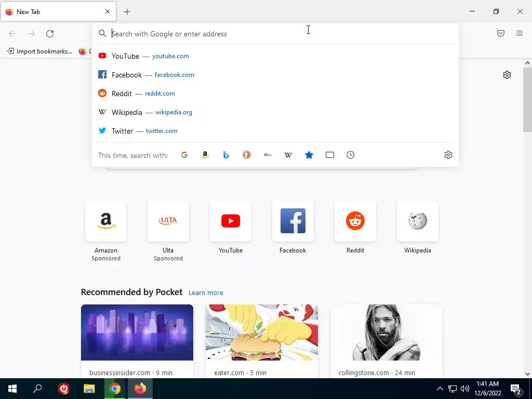532x399 pixels.
Task: Click the reload page button
Action: point(50,34)
